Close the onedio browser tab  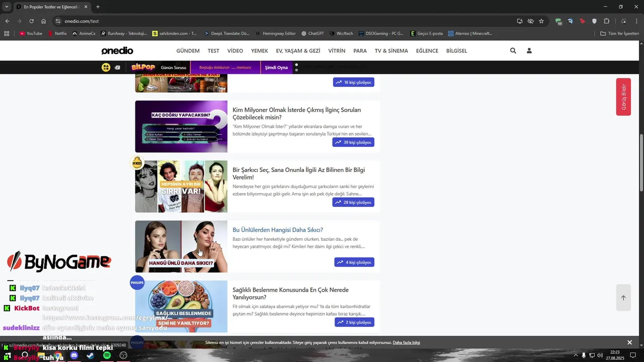[x=86, y=7]
